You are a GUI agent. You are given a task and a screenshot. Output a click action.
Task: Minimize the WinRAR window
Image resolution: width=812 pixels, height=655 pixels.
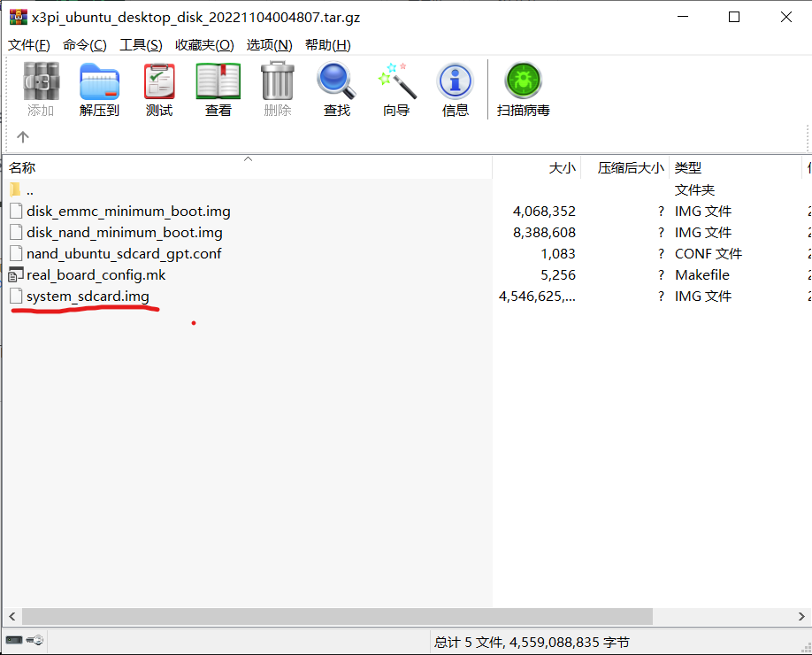[683, 17]
